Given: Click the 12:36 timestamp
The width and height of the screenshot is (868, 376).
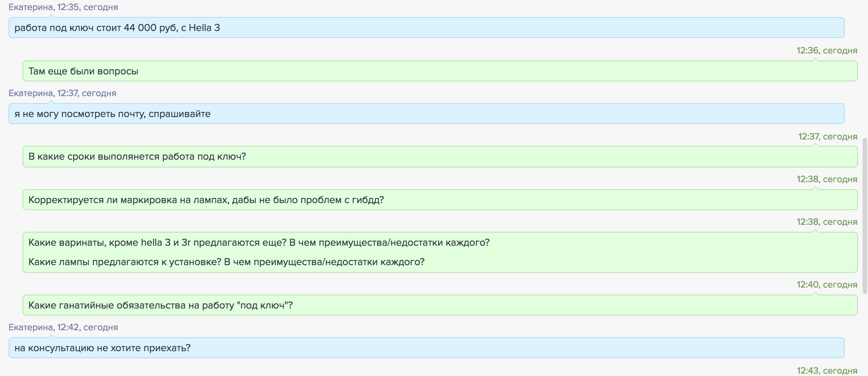Looking at the screenshot, I should tap(827, 50).
